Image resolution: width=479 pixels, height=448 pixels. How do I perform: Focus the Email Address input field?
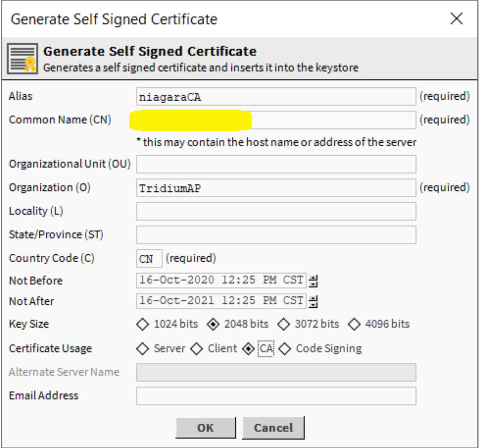point(276,396)
